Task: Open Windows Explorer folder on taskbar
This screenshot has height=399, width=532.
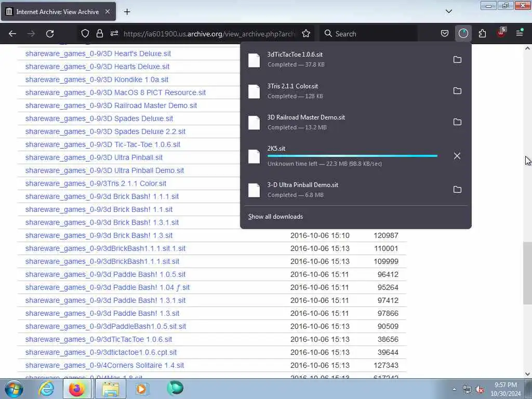Action: 110,389
